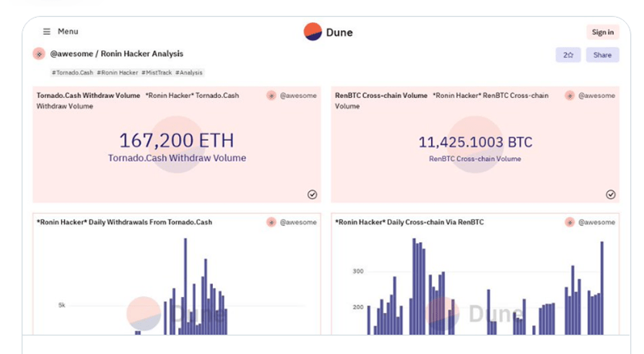
Task: Click the Dune logo icon
Action: click(x=312, y=32)
